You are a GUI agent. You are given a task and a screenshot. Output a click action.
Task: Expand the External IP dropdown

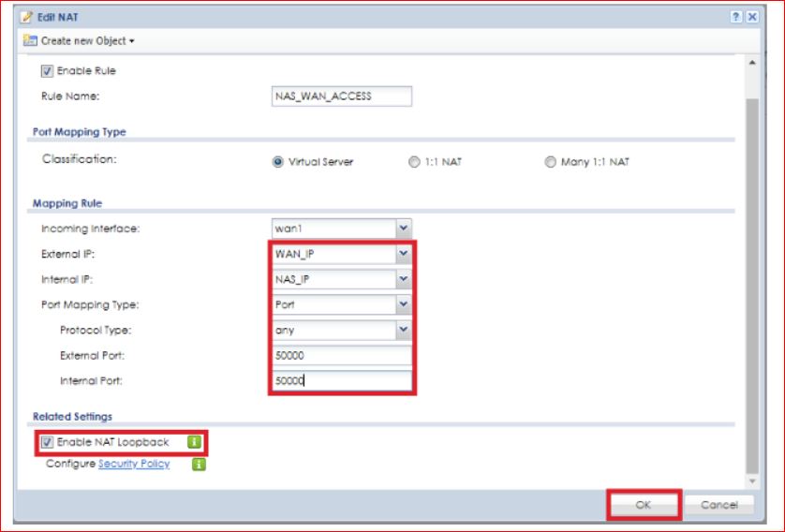[x=404, y=254]
